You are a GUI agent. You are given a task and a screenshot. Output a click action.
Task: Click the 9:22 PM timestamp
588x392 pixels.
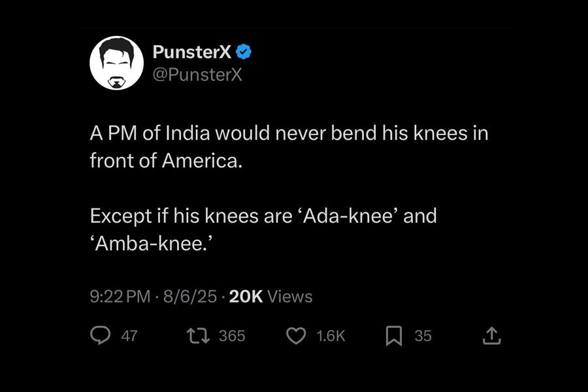click(120, 297)
